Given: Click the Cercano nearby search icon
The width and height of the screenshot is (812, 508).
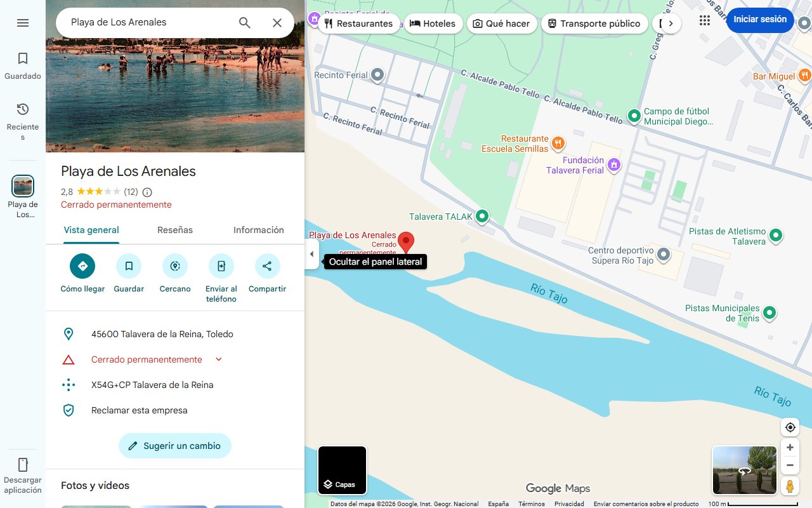Looking at the screenshot, I should [x=174, y=265].
